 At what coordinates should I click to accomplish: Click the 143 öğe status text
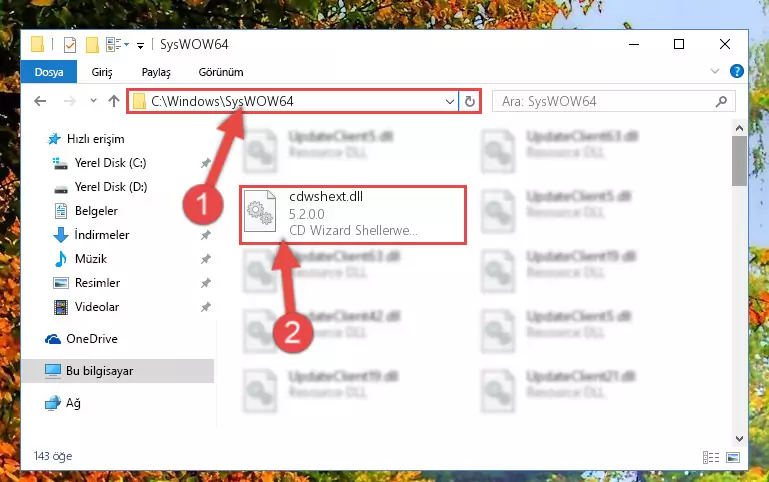click(53, 456)
